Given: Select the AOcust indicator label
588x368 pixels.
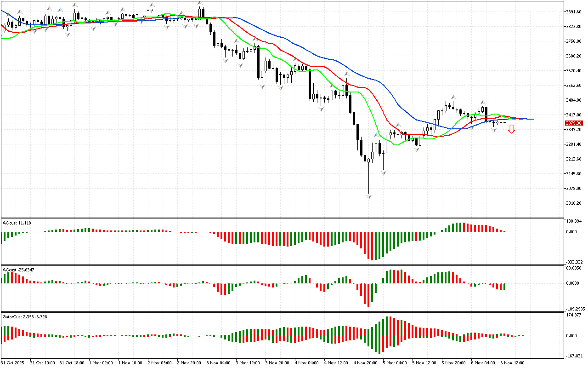Looking at the screenshot, I should 17,223.
